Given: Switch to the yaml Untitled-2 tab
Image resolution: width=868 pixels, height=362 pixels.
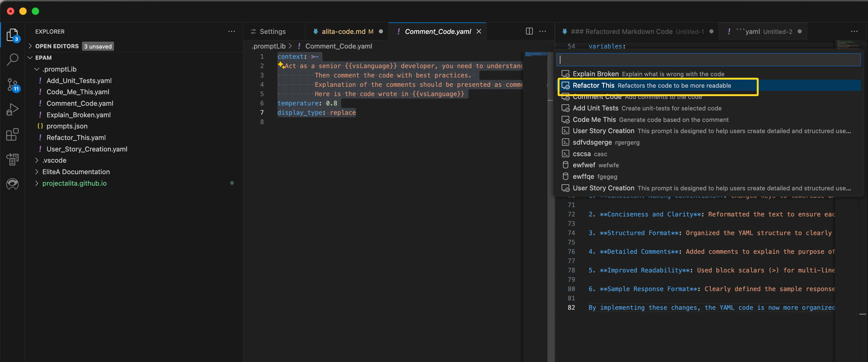Looking at the screenshot, I should (x=763, y=31).
